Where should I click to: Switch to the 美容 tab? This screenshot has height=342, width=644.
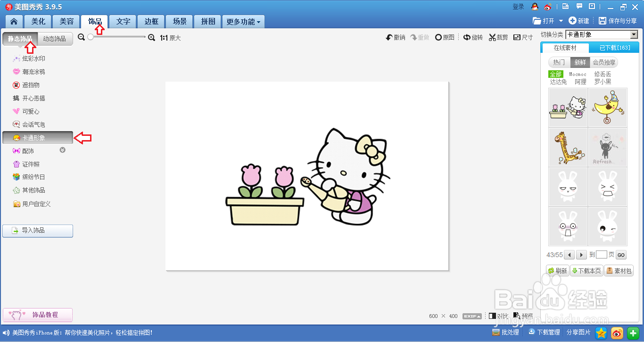(66, 22)
